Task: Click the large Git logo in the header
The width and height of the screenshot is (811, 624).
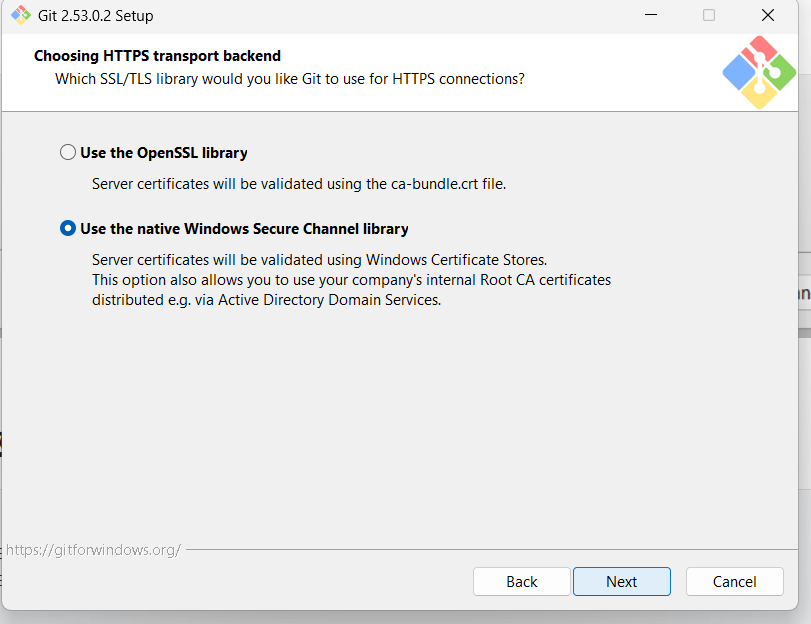Action: click(x=759, y=72)
